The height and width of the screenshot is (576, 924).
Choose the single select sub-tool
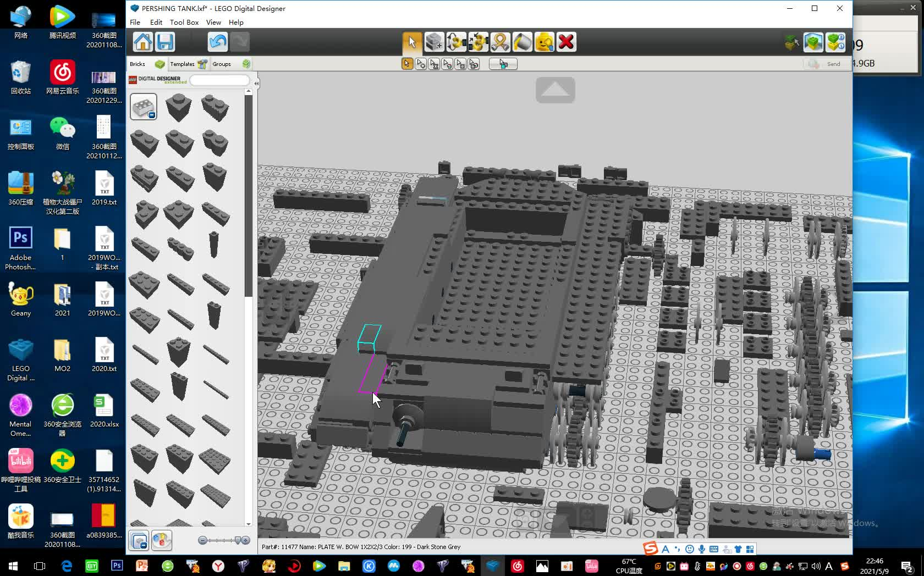pos(407,64)
